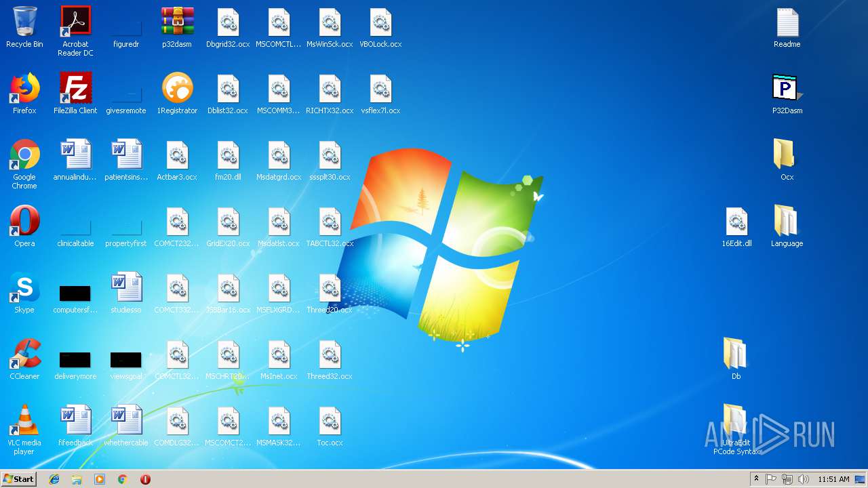Select the COMCT232... ocx file
868x488 pixels.
(177, 222)
